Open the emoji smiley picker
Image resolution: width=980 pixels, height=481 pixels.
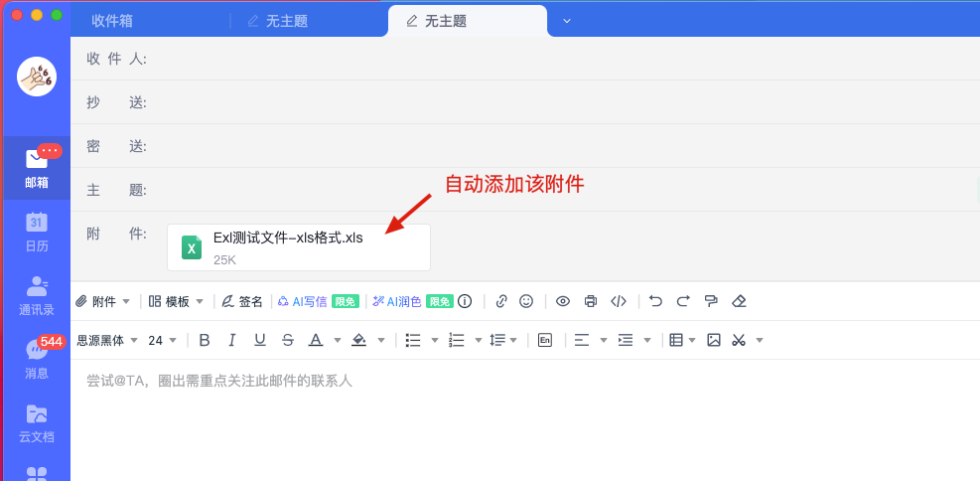click(x=527, y=301)
